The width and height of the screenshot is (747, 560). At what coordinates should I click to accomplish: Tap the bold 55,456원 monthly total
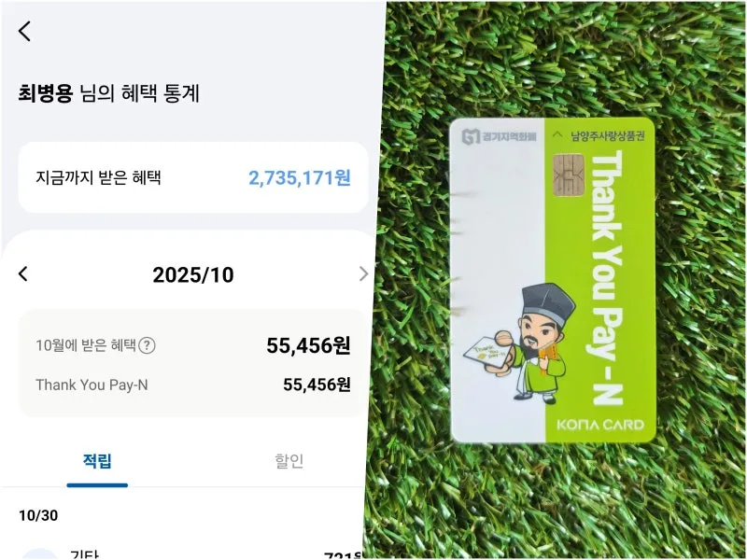pyautogui.click(x=308, y=345)
